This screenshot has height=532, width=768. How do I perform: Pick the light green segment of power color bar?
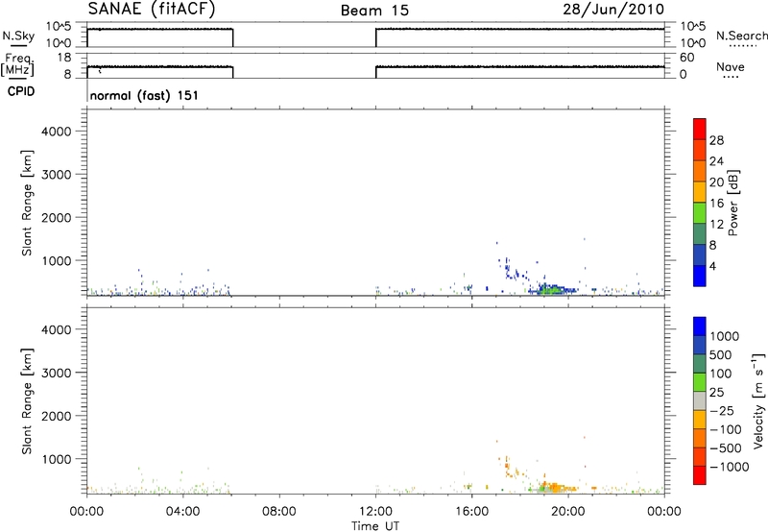700,213
